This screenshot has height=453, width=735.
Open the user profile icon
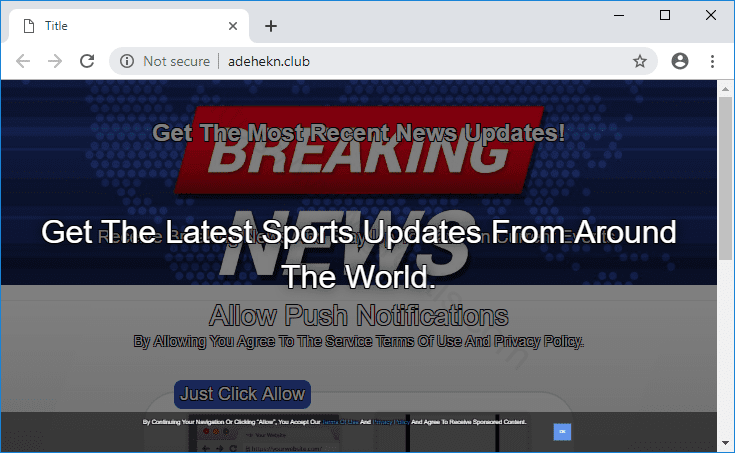(x=680, y=61)
